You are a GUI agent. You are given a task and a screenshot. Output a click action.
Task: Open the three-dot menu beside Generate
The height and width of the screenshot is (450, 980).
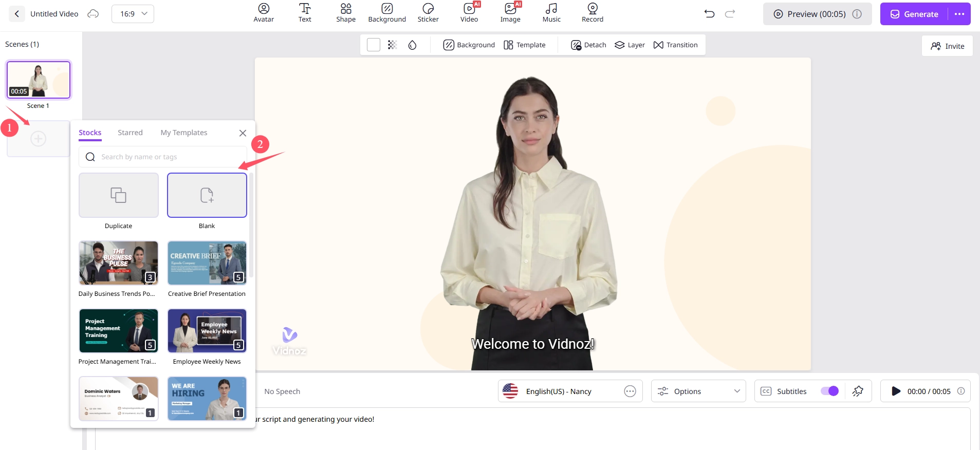pyautogui.click(x=959, y=14)
